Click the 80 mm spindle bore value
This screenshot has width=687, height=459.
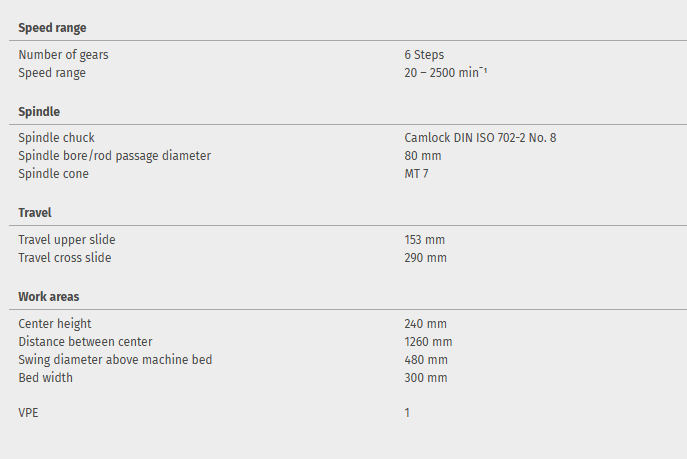click(423, 156)
